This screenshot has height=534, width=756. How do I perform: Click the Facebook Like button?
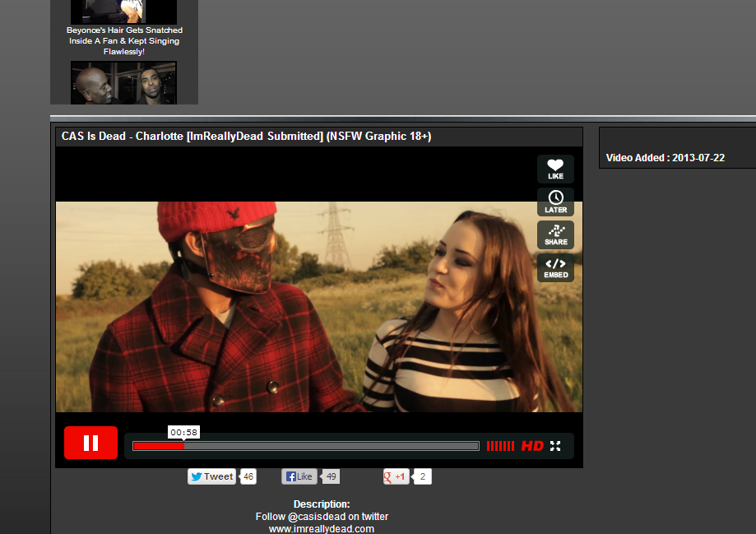(299, 476)
